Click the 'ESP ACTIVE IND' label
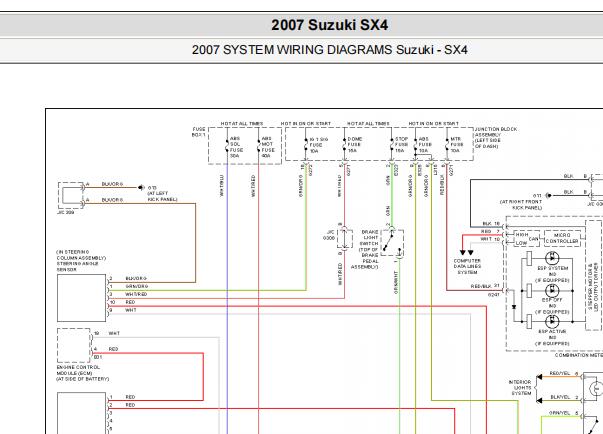The height and width of the screenshot is (434, 603). 552,337
